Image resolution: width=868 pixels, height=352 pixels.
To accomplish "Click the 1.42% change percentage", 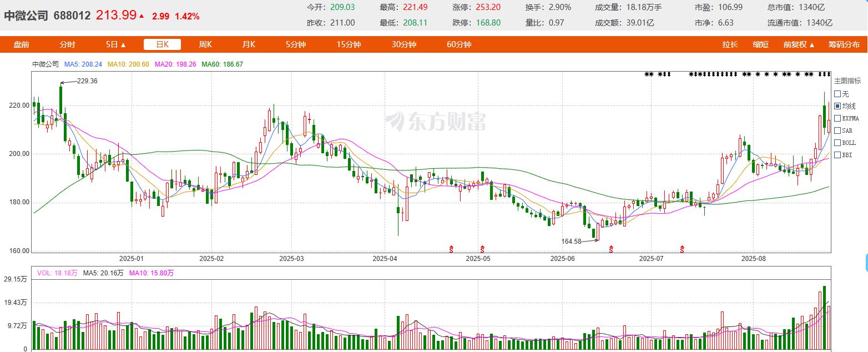I will 187,16.
